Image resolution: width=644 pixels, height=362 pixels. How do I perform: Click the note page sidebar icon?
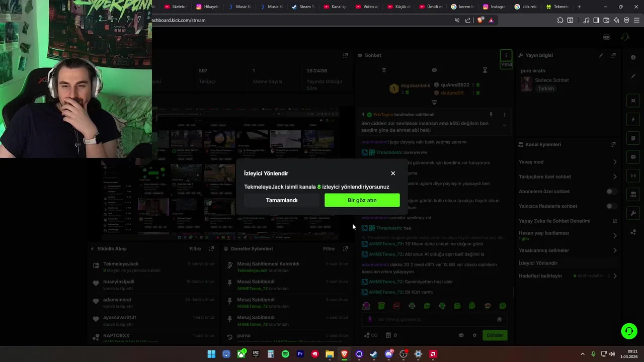(x=633, y=138)
